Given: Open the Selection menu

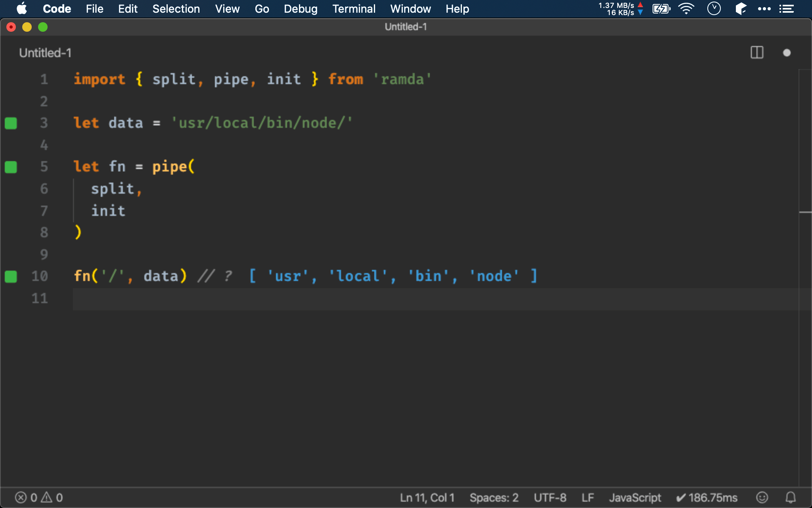Looking at the screenshot, I should click(x=176, y=9).
